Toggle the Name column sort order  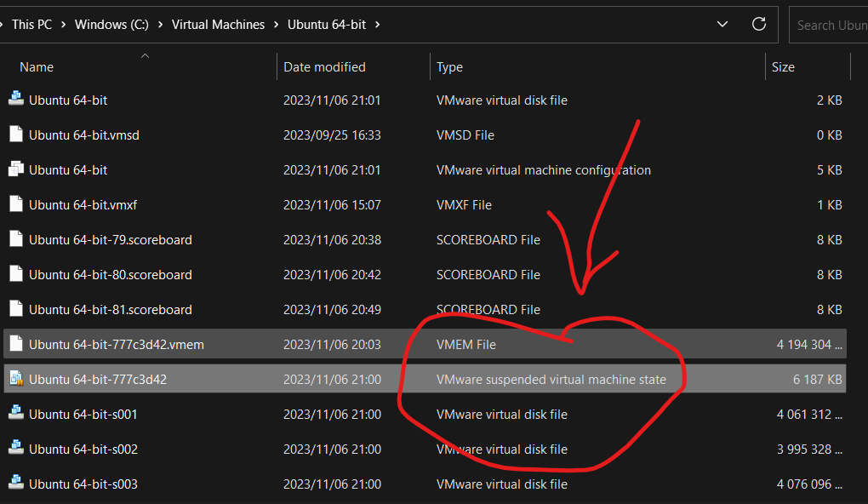(36, 66)
